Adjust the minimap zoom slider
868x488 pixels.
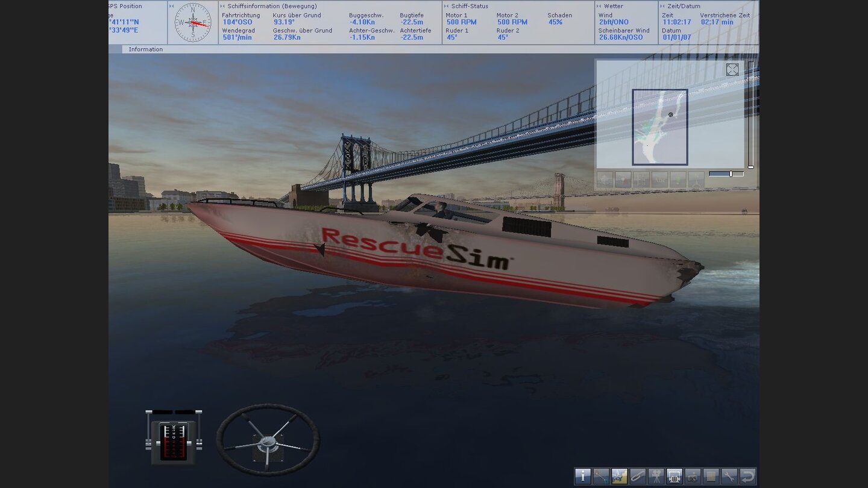tap(730, 174)
